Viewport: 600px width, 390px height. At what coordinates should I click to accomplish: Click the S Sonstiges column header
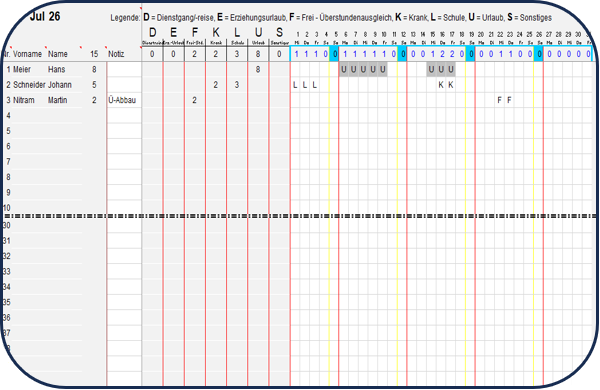(279, 33)
